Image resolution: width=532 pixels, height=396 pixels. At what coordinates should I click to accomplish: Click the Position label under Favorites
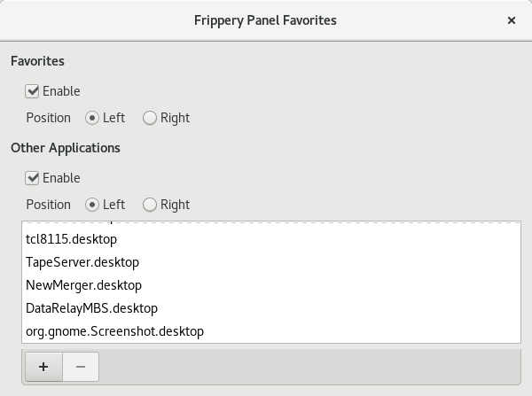[48, 118]
